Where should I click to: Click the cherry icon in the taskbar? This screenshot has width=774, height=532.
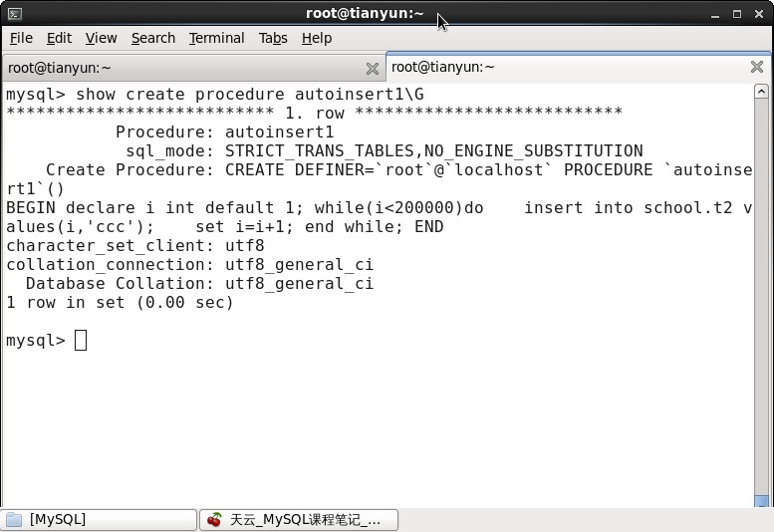tap(214, 520)
